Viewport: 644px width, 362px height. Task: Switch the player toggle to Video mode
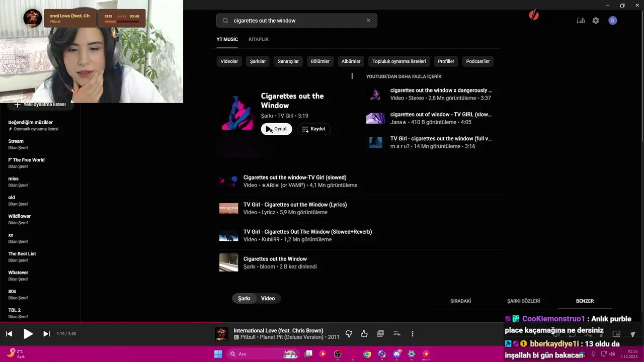268,299
